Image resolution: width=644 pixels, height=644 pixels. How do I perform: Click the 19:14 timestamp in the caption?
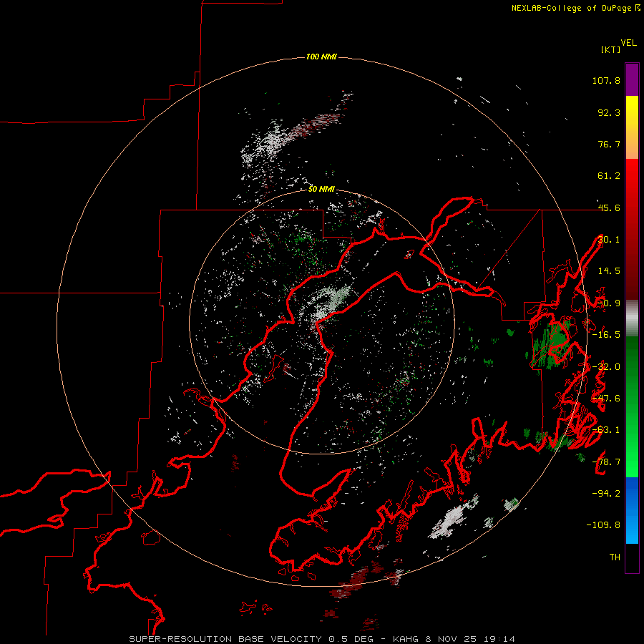[499, 639]
